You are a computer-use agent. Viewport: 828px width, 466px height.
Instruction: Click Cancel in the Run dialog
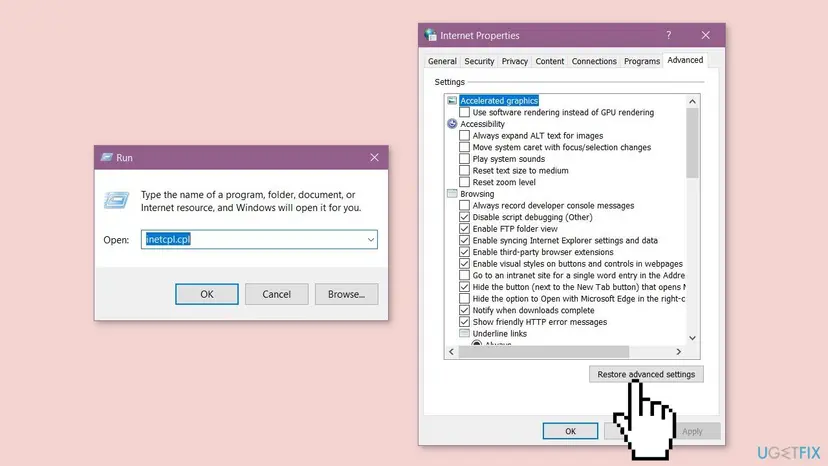(x=276, y=294)
